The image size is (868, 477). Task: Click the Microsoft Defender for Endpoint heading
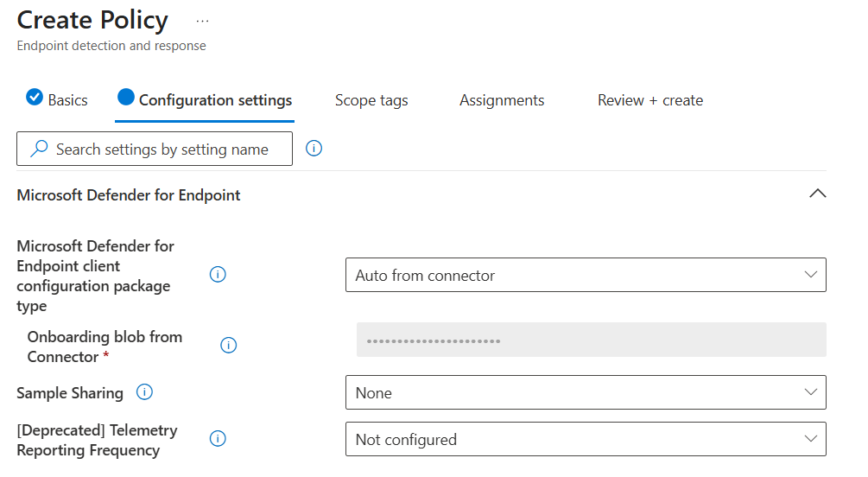pyautogui.click(x=129, y=195)
